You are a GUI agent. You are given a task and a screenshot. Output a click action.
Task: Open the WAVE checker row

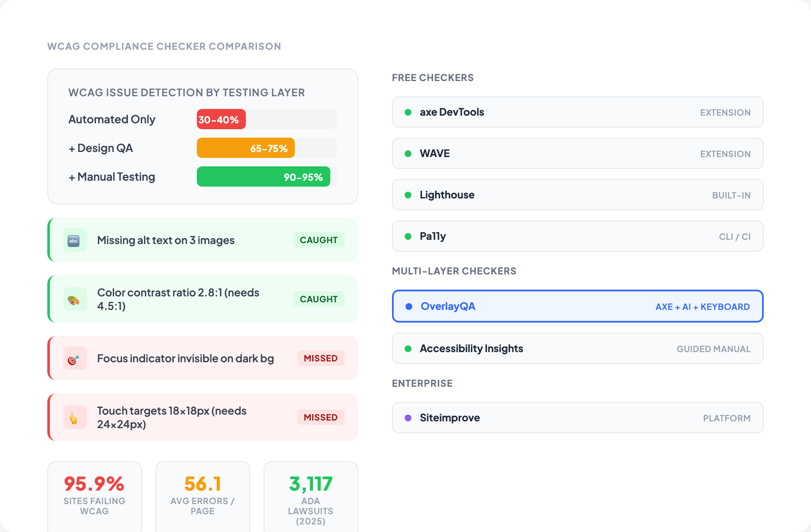[577, 153]
